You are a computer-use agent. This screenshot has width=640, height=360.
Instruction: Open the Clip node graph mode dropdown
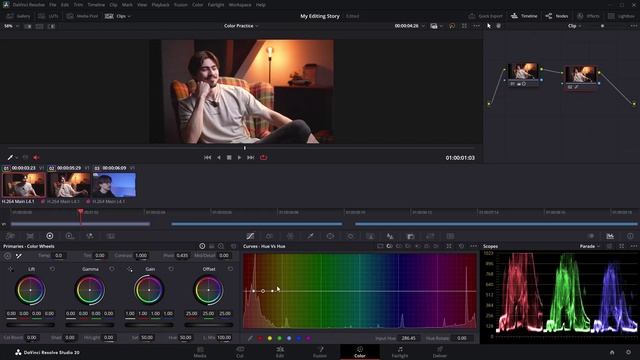click(x=574, y=26)
